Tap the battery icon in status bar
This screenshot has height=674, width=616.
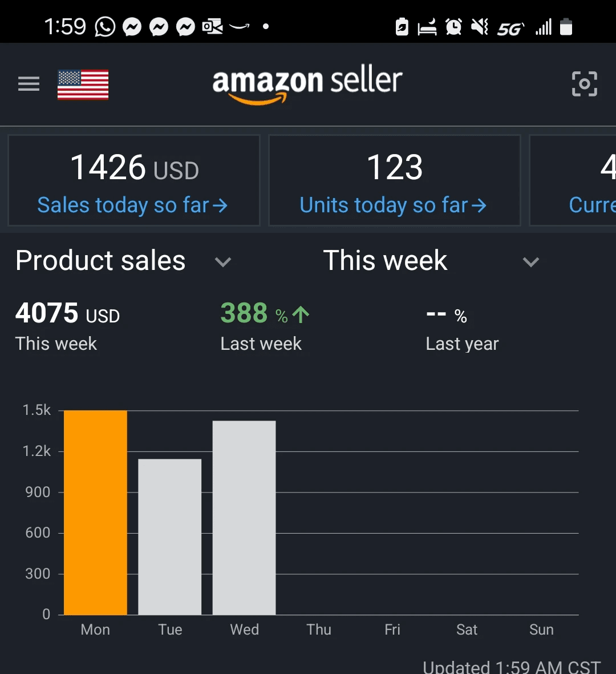pyautogui.click(x=566, y=27)
